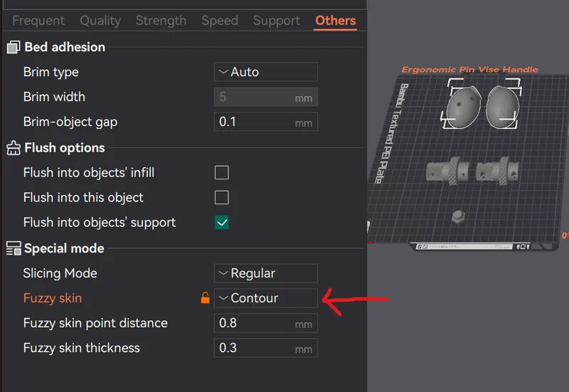Screen dimensions: 569x392
Task: Click the Flush options brush icon
Action: coord(14,148)
